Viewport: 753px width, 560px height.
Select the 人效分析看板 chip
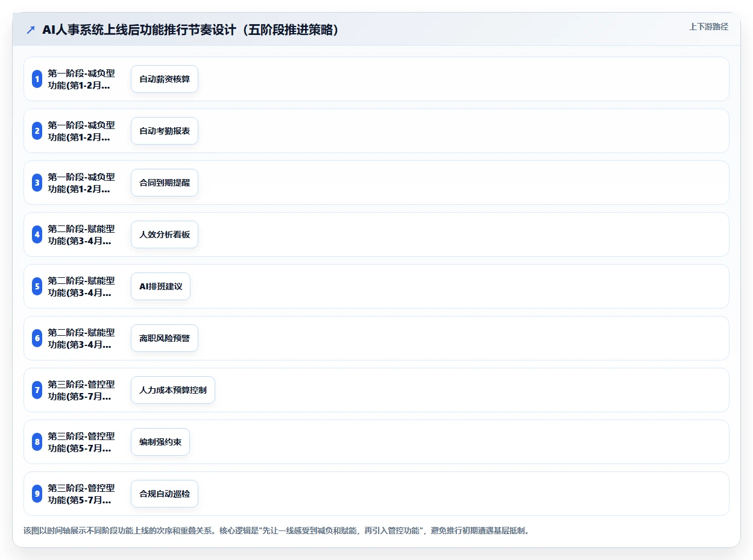pyautogui.click(x=165, y=234)
